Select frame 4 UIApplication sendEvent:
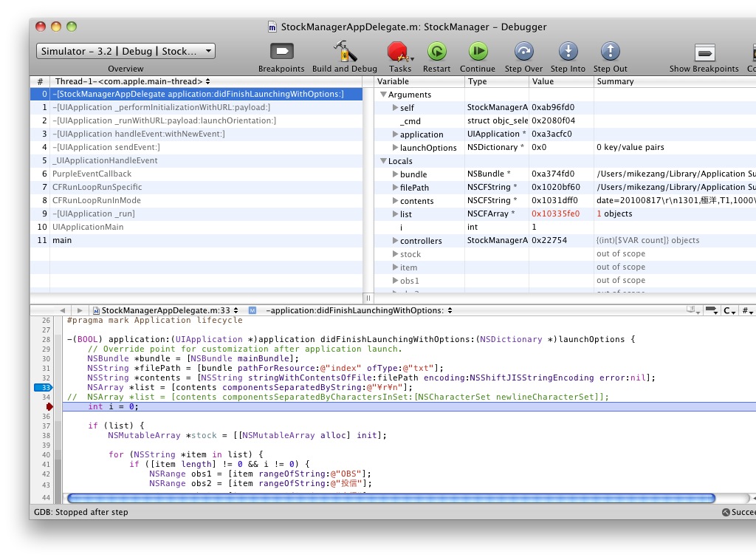This screenshot has height=560, width=756. (x=196, y=147)
